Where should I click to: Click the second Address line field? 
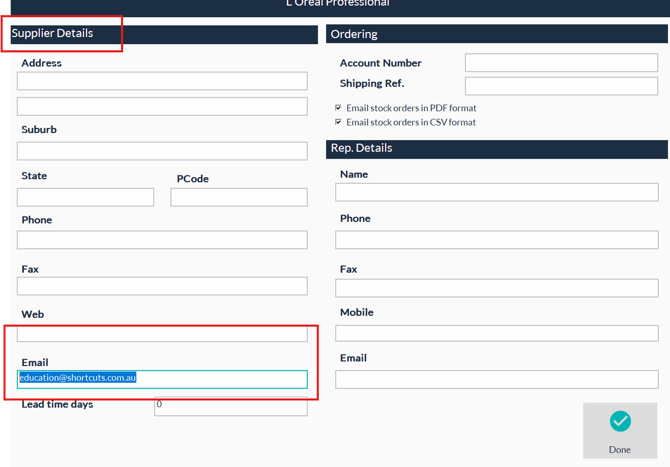[x=162, y=106]
